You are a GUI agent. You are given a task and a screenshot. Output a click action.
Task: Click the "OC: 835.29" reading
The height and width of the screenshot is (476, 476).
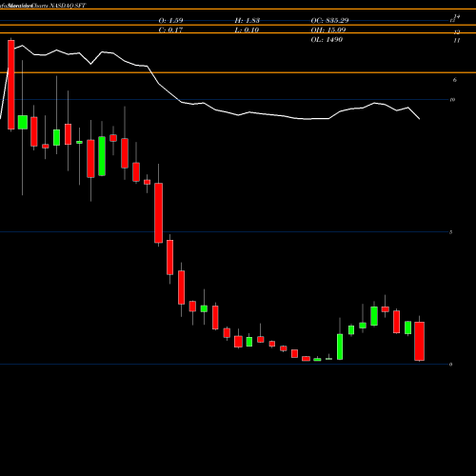click(x=329, y=20)
